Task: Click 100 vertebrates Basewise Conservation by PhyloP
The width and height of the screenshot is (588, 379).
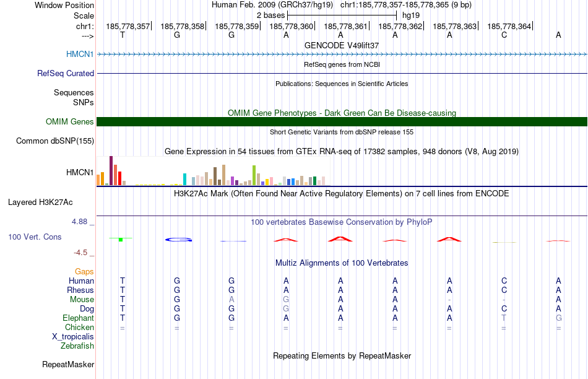Action: click(x=342, y=222)
